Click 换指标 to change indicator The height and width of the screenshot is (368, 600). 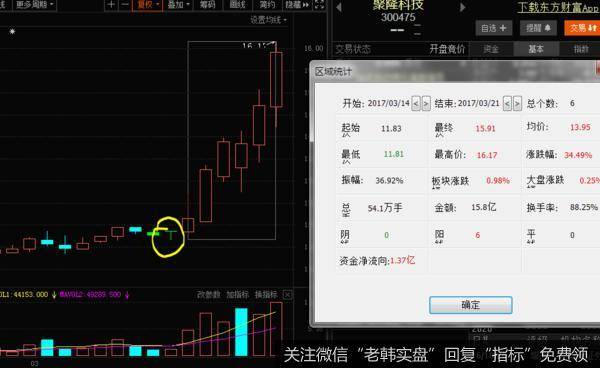click(x=266, y=295)
